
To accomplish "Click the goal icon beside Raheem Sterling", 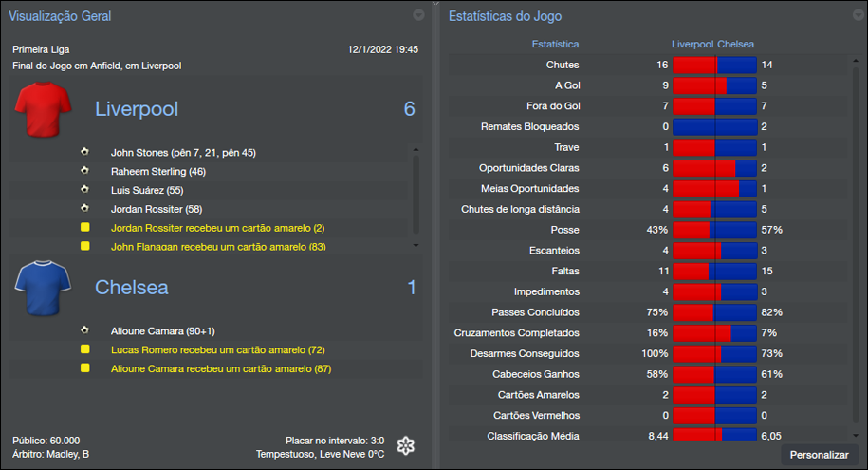I will [85, 171].
